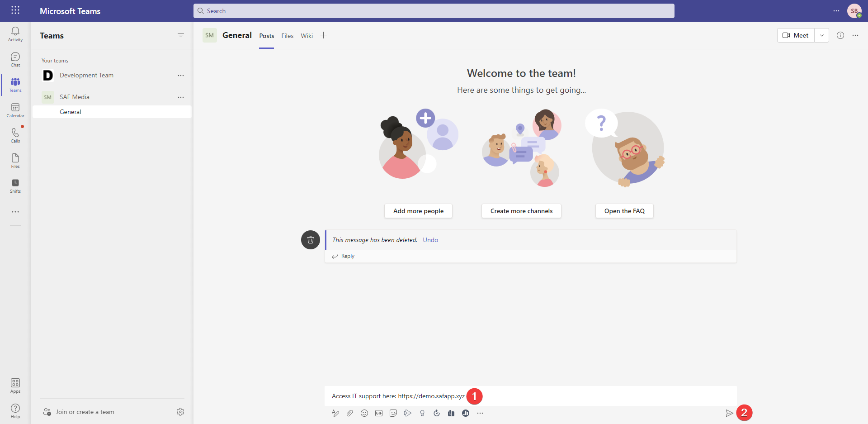Open the Shifts app
The image size is (868, 424).
coord(15,186)
